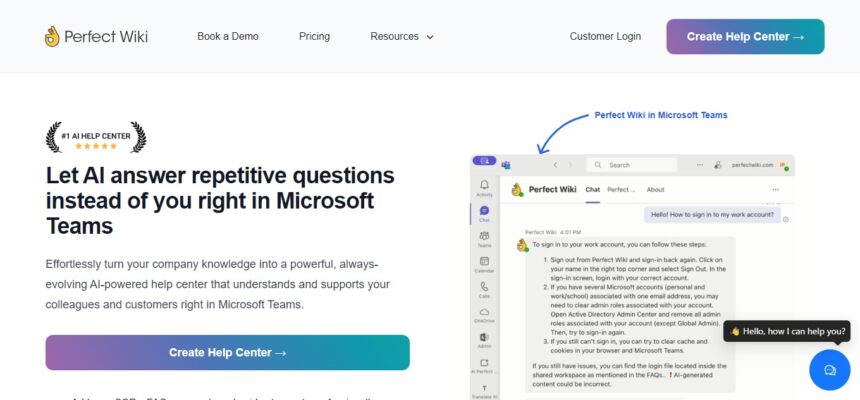Open Teams settings ellipsis beside search
This screenshot has height=400, width=860.
(700, 165)
